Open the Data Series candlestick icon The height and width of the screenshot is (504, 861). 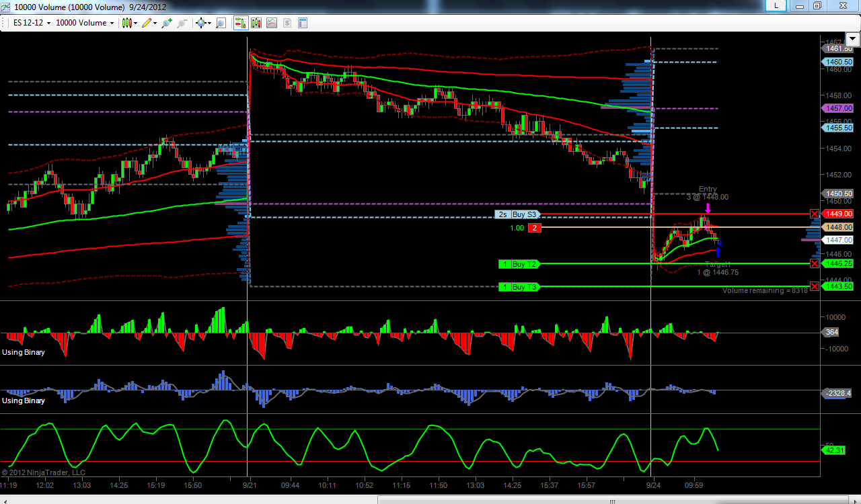click(x=256, y=23)
